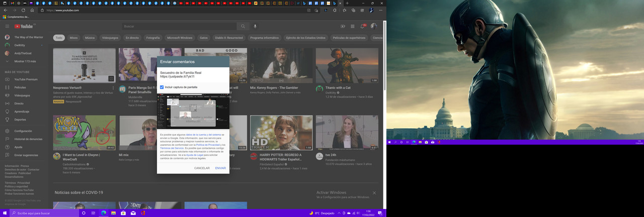Screen dimensions: 644x217
Task: Open 'Política de Privacidad' link in dialog
Action: pyautogui.click(x=207, y=145)
